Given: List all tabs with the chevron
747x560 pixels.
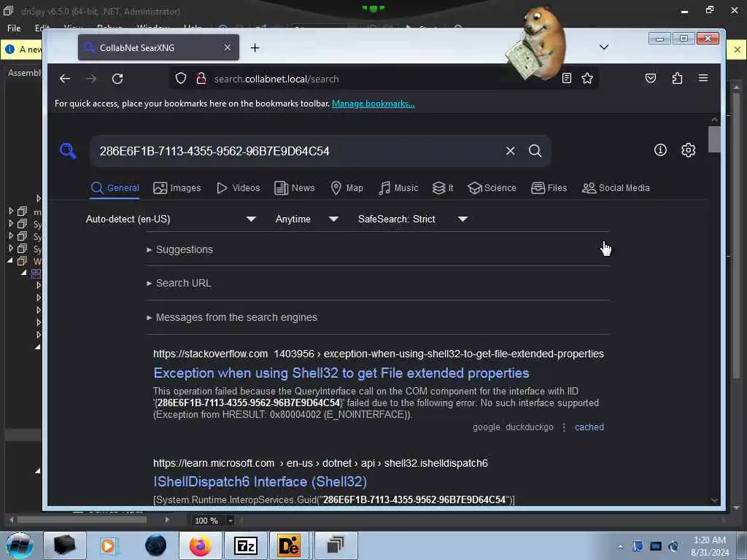Looking at the screenshot, I should point(603,47).
